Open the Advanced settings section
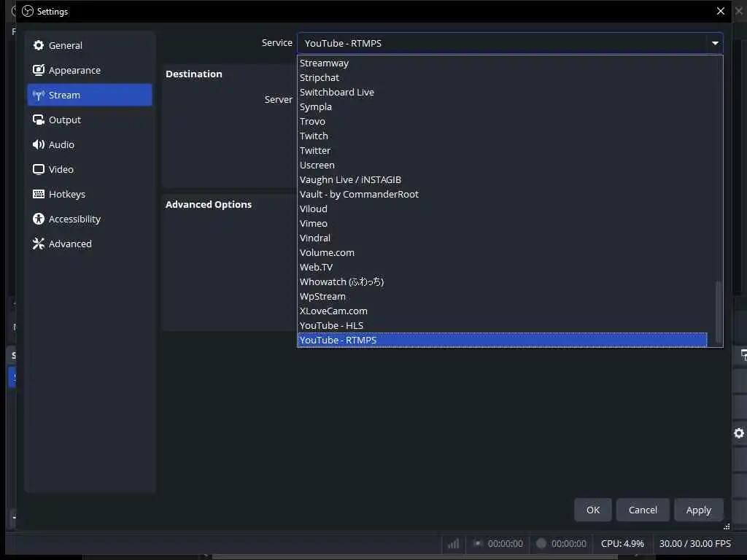 90,244
